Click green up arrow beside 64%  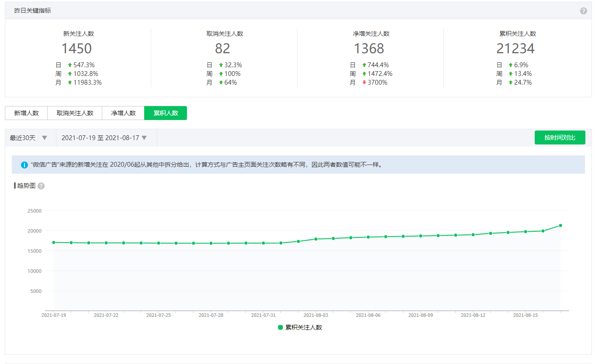point(221,82)
